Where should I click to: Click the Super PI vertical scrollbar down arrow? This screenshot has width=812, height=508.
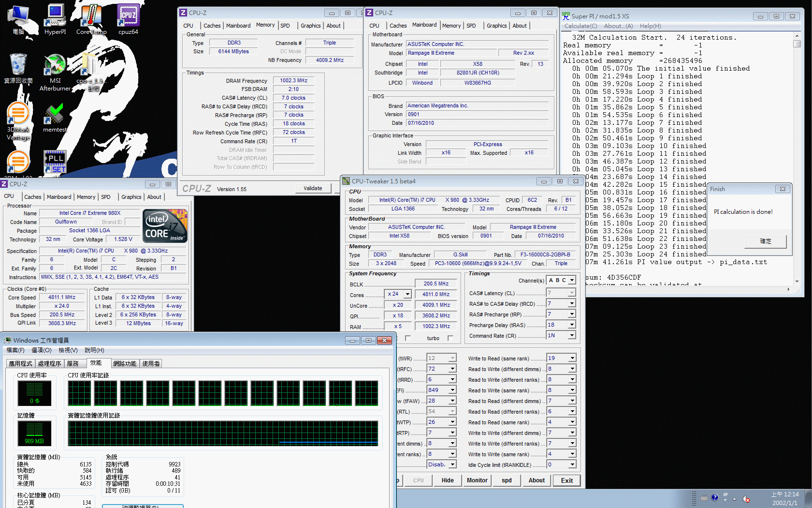[x=797, y=281]
